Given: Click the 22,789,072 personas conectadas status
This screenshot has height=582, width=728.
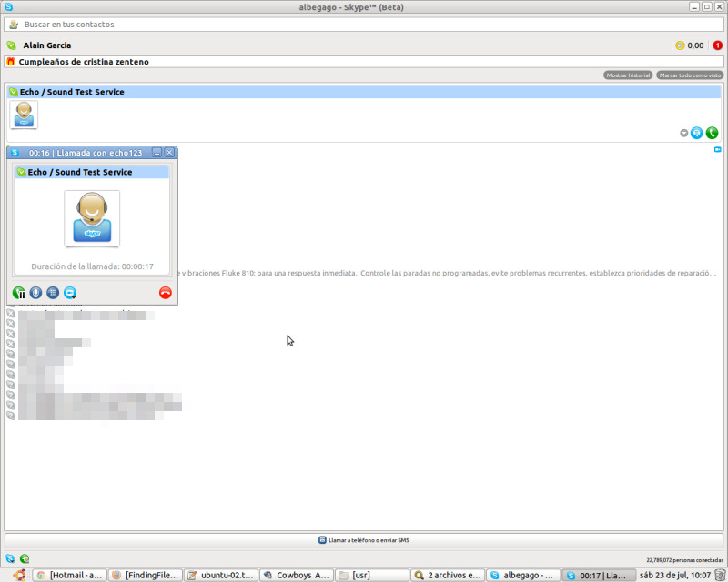Looking at the screenshot, I should (685, 560).
